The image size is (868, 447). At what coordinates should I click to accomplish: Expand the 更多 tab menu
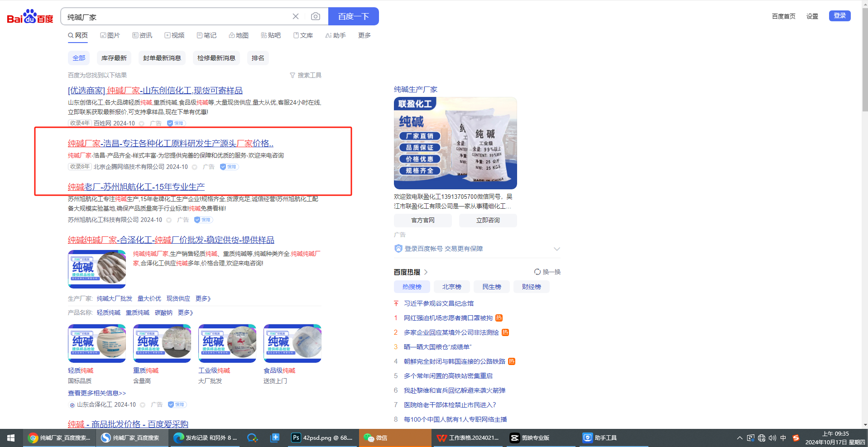point(364,35)
